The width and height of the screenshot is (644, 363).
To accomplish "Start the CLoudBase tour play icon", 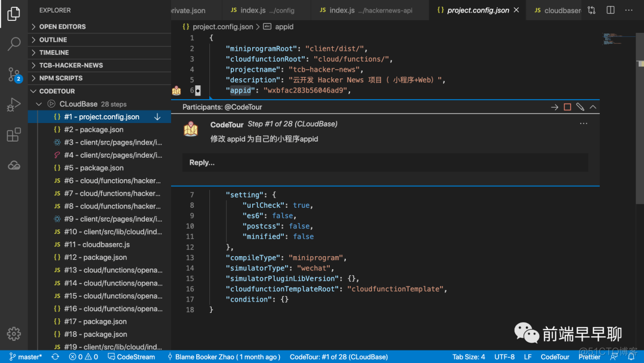I will point(51,104).
